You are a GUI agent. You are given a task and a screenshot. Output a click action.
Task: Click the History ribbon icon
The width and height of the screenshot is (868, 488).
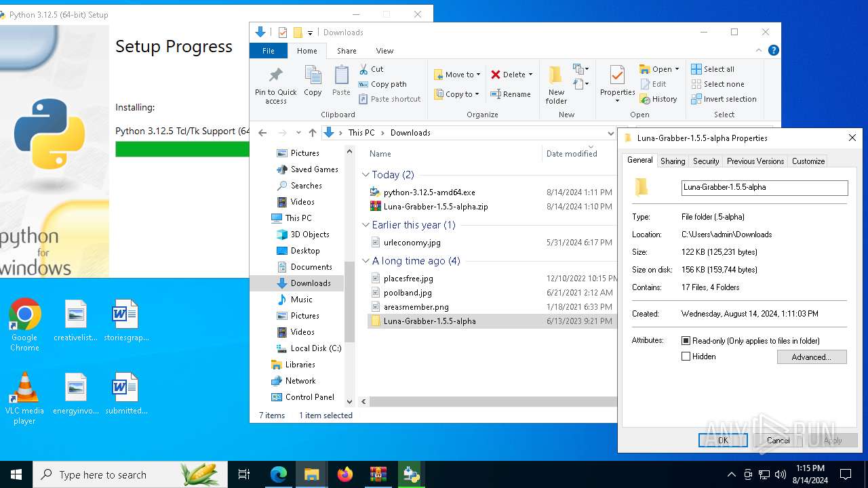point(645,99)
